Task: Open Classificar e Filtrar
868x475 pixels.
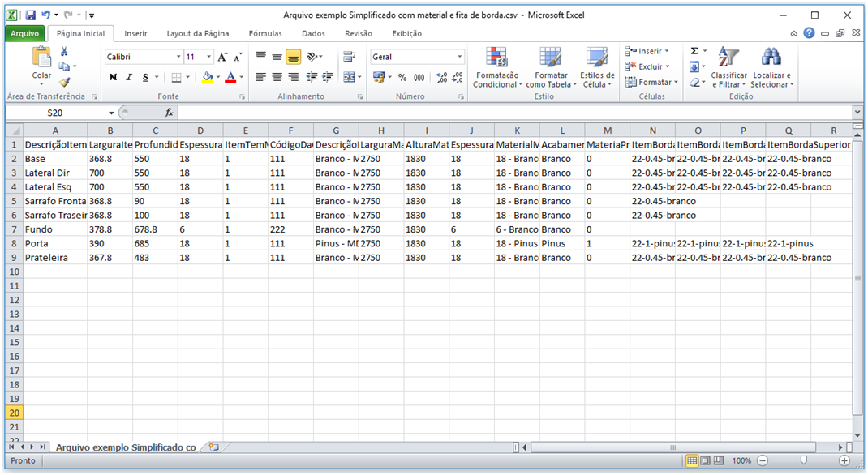Action: point(728,67)
